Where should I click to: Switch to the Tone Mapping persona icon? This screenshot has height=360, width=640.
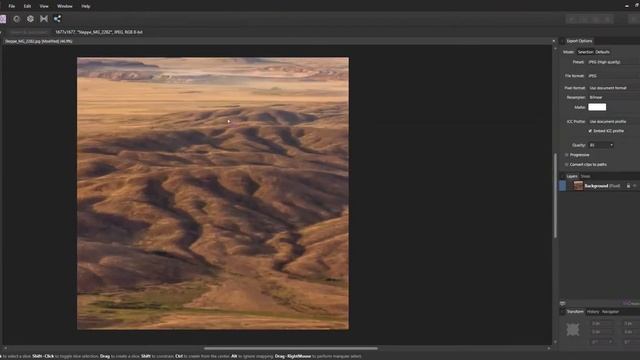click(x=44, y=19)
